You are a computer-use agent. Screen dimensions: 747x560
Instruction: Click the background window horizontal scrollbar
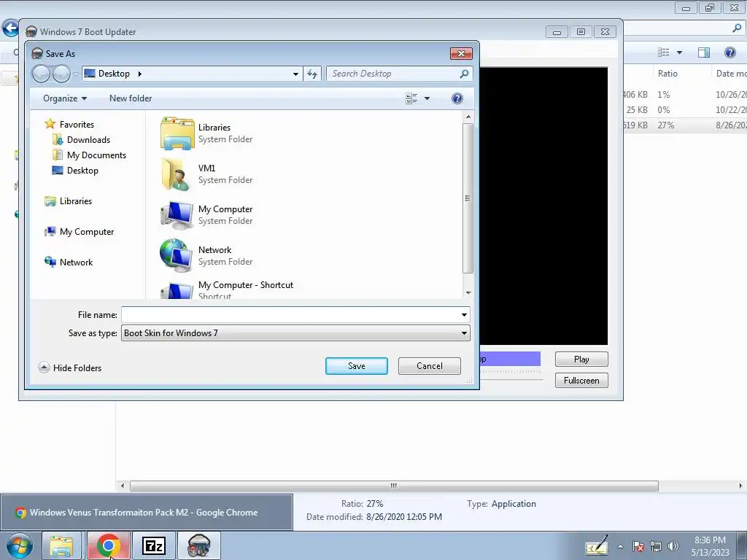click(x=393, y=486)
